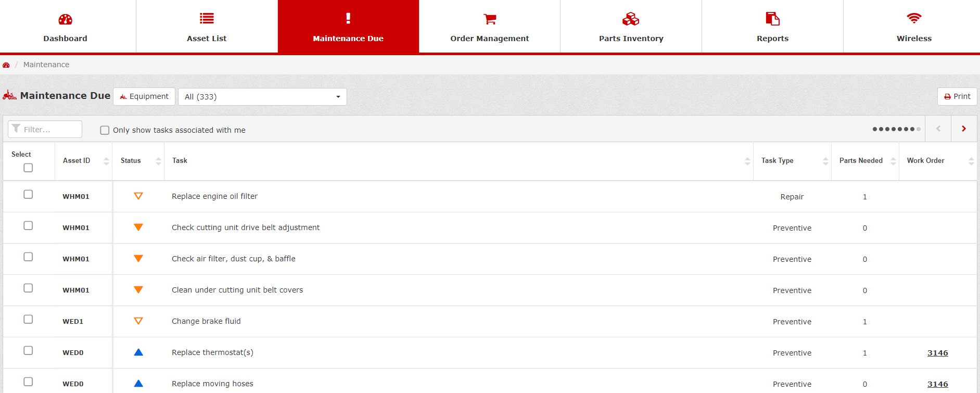Switch to the Reports tab
The image size is (980, 393).
tap(772, 27)
